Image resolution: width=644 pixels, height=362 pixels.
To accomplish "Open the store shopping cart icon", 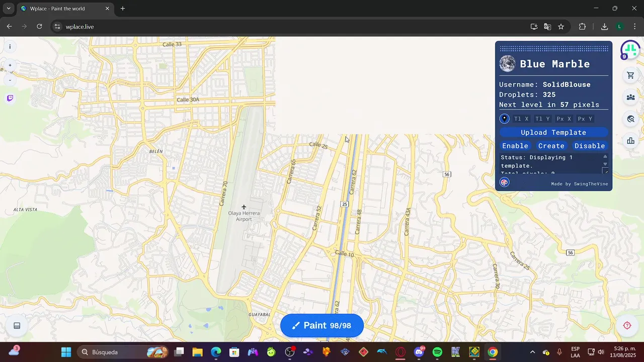I will pos(630,75).
